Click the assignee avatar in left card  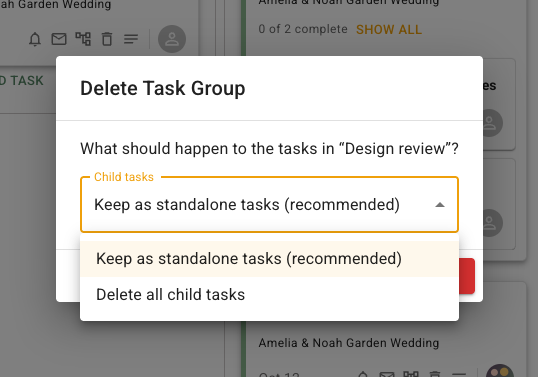click(172, 39)
